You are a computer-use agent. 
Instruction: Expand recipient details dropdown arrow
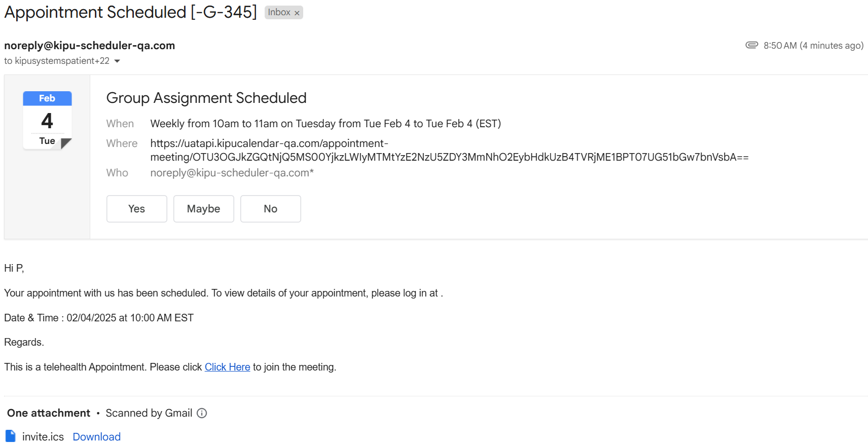[x=117, y=61]
